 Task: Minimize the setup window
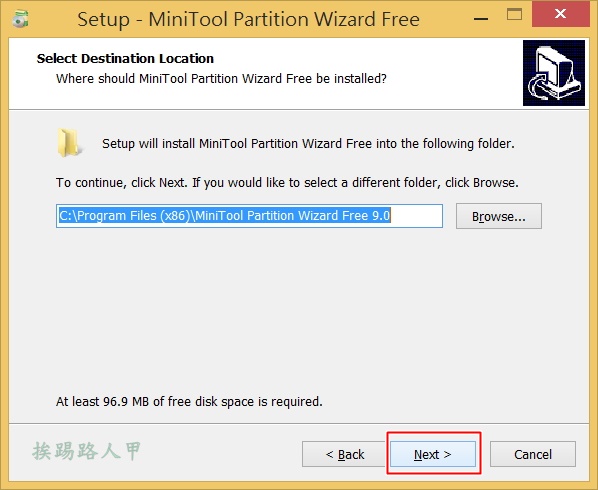click(481, 18)
